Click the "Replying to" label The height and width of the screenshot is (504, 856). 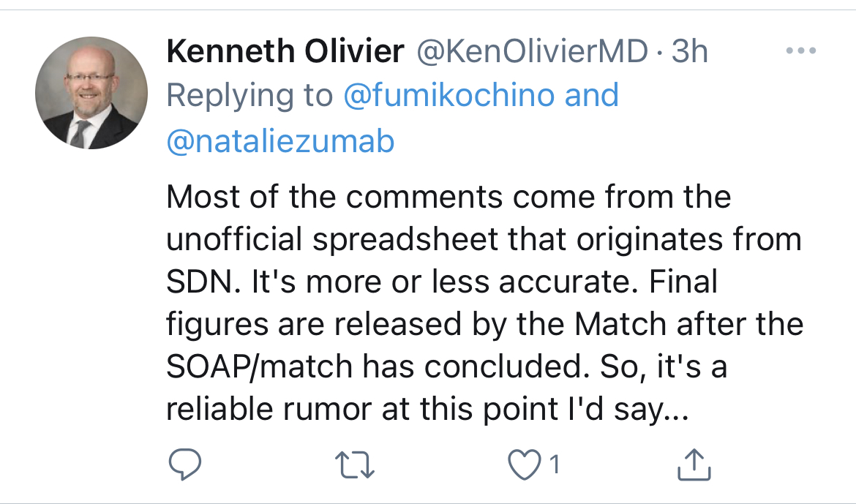coord(249,95)
